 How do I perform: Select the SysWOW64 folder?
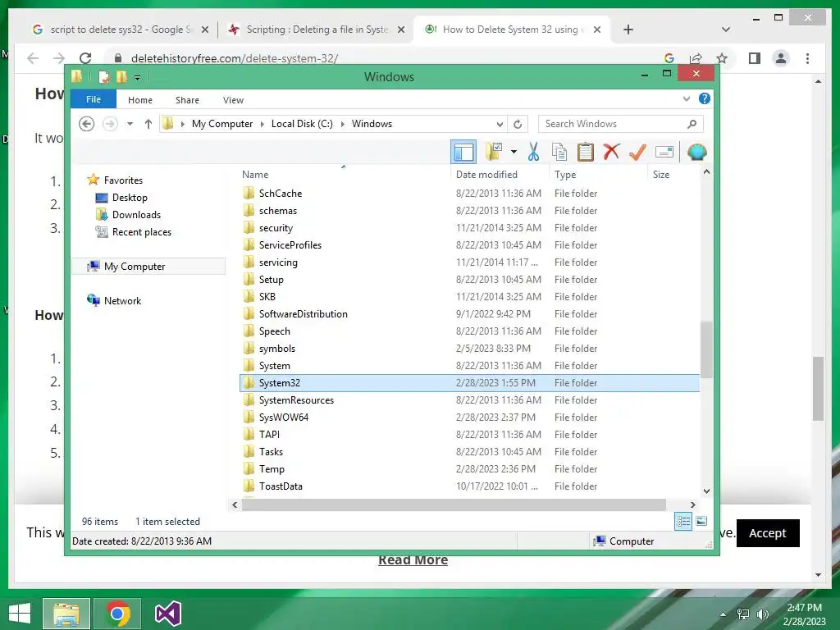[469, 418]
